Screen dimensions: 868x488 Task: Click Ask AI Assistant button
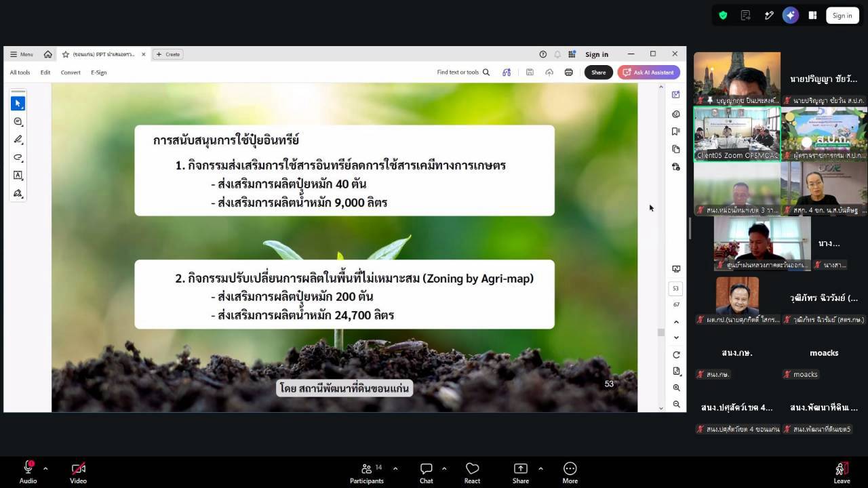[649, 73]
